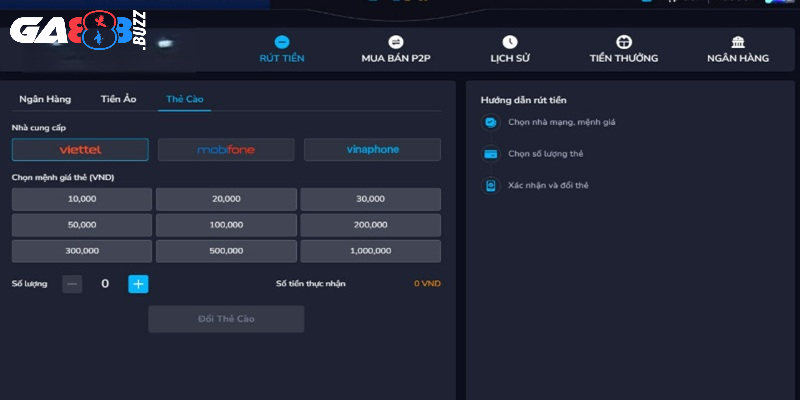Click the TIỀN THƯỞNG gift icon
Image resolution: width=800 pixels, height=400 pixels.
pyautogui.click(x=624, y=42)
